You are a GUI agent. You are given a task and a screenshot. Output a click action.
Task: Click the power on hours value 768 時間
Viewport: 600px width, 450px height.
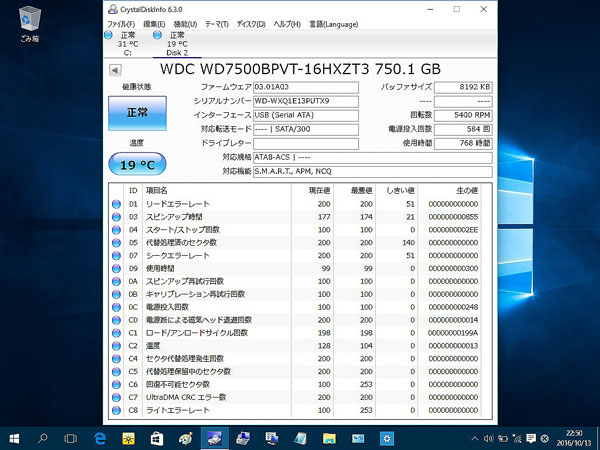point(463,143)
